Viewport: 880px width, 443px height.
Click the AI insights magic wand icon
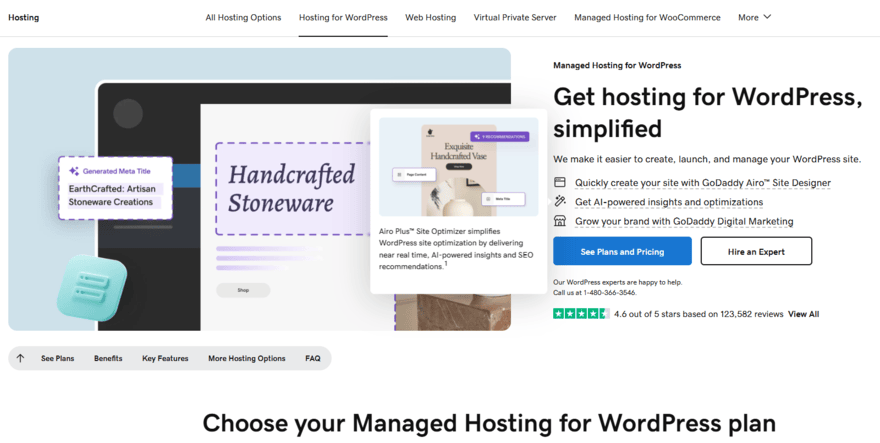(560, 201)
